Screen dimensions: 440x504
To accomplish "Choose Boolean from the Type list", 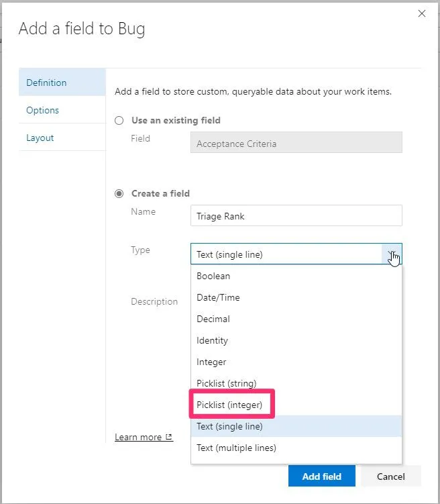I will tap(213, 276).
